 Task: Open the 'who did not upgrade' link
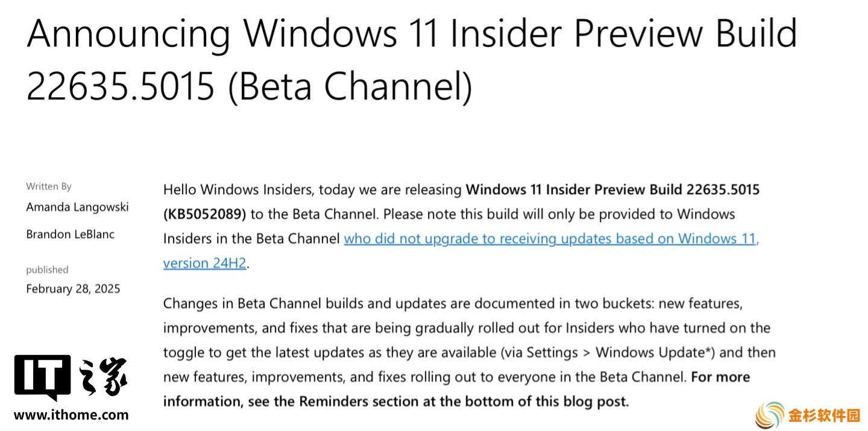[x=552, y=239]
